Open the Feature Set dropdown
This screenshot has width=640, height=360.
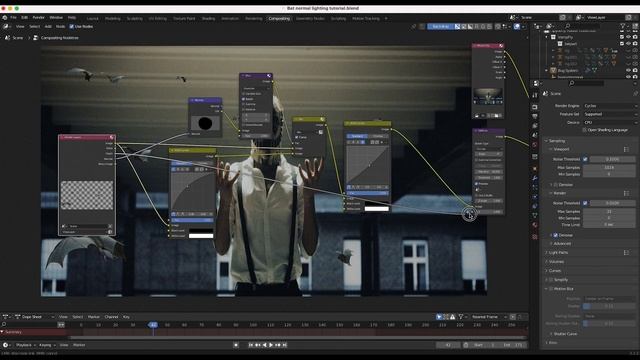coord(609,114)
